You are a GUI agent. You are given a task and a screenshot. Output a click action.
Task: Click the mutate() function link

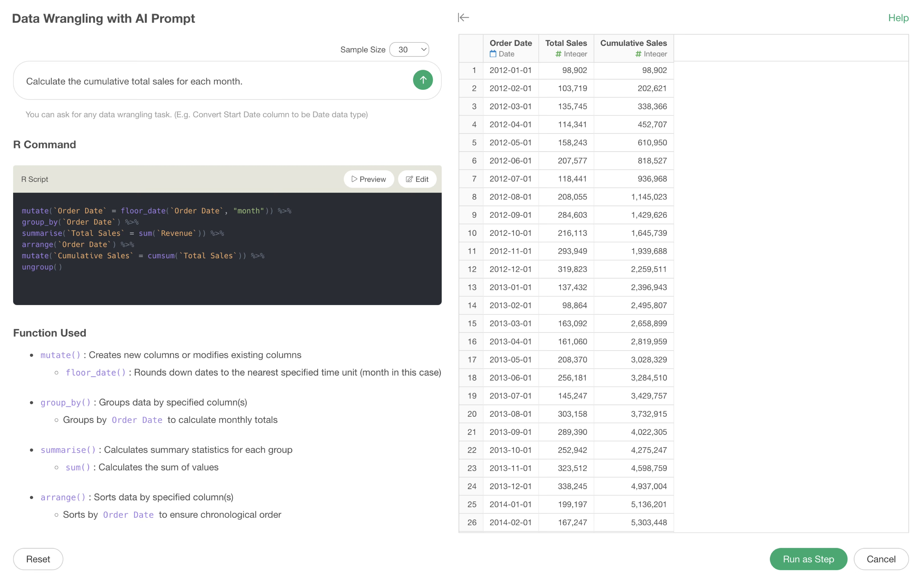(x=61, y=355)
